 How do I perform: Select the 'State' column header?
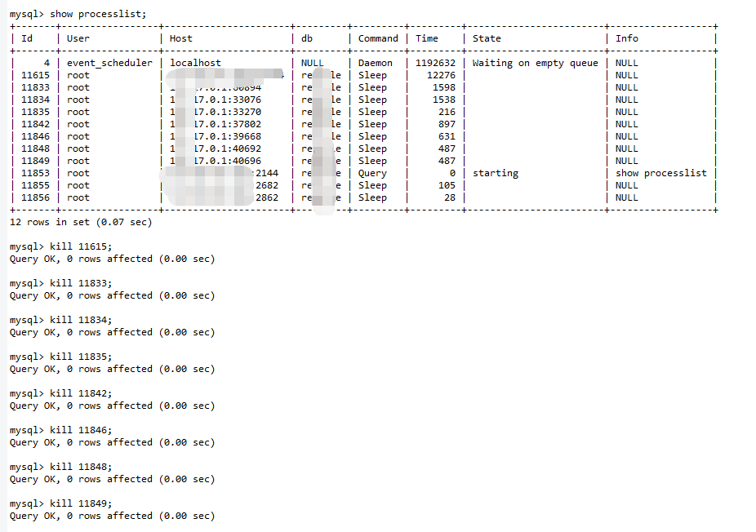pyautogui.click(x=487, y=38)
